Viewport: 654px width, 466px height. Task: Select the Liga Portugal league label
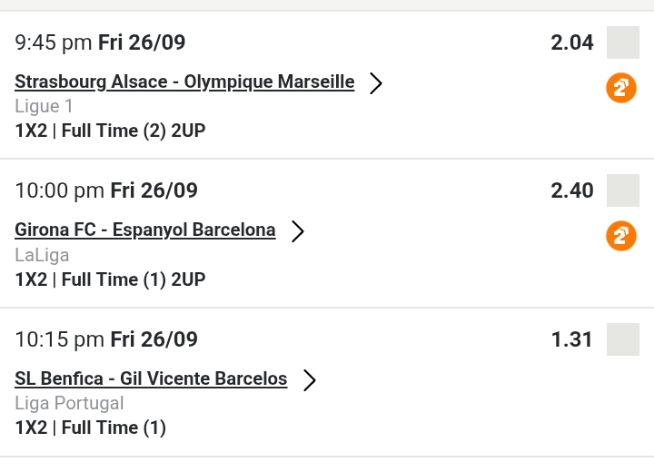(69, 404)
